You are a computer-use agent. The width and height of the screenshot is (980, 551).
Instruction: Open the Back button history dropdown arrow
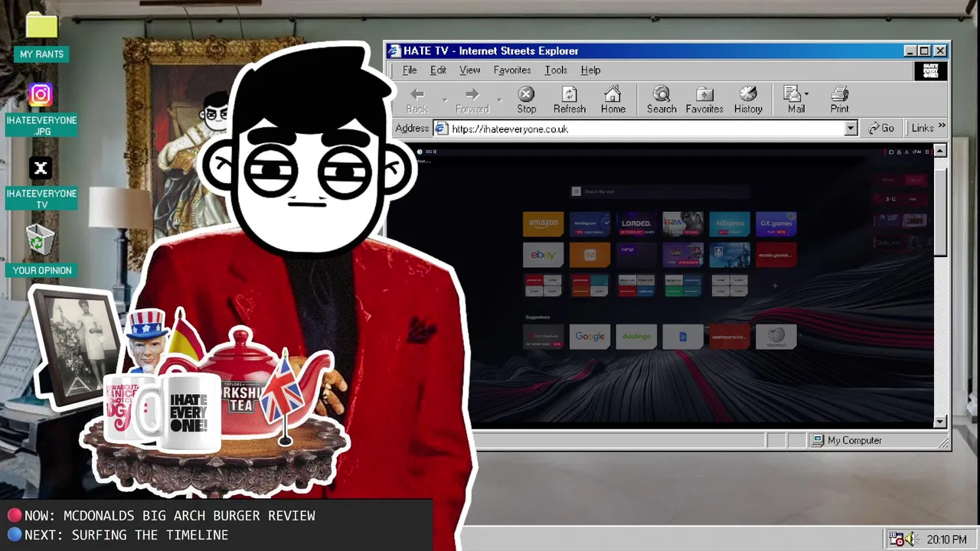coord(444,100)
